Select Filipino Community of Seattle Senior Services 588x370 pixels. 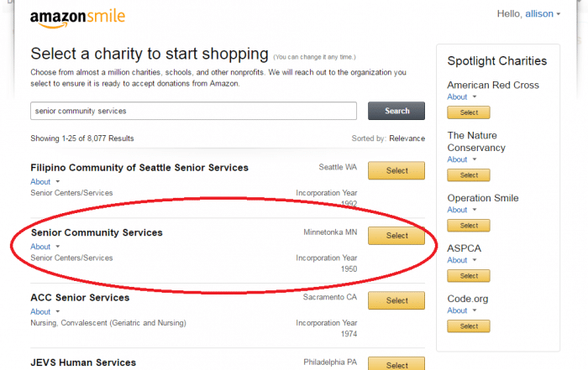(396, 170)
